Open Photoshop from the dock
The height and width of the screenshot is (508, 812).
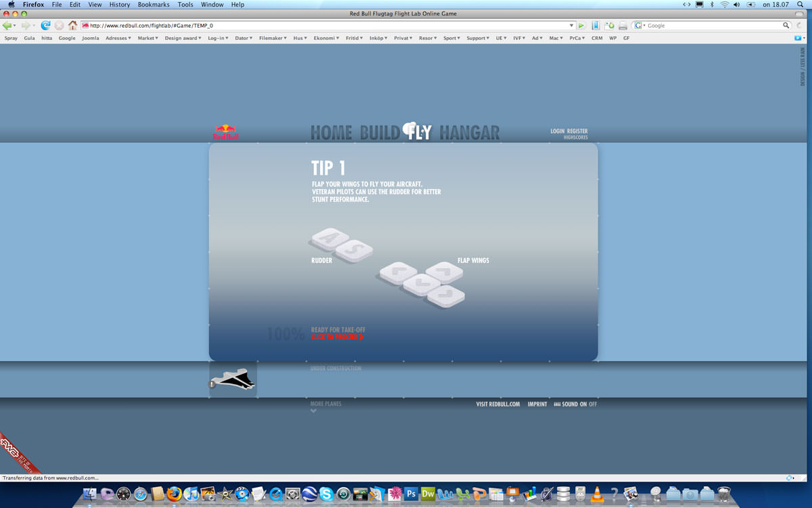pos(411,494)
